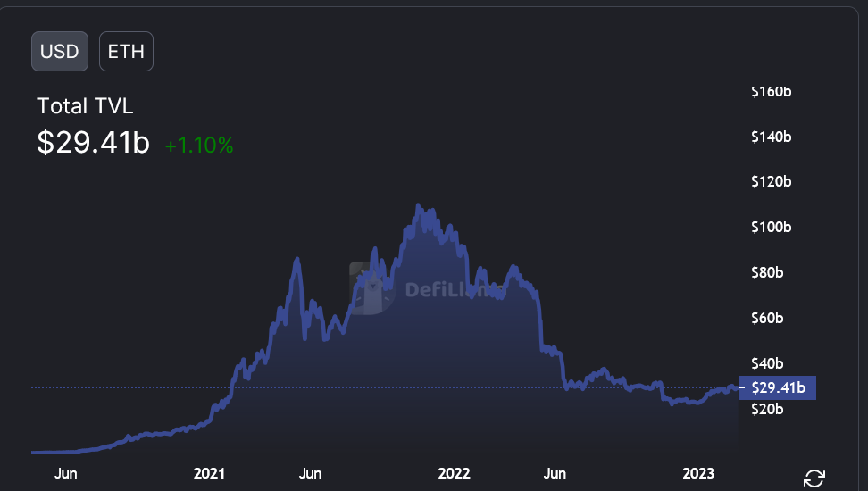Click the +1.10% change percentage
The height and width of the screenshot is (491, 868).
coord(199,145)
